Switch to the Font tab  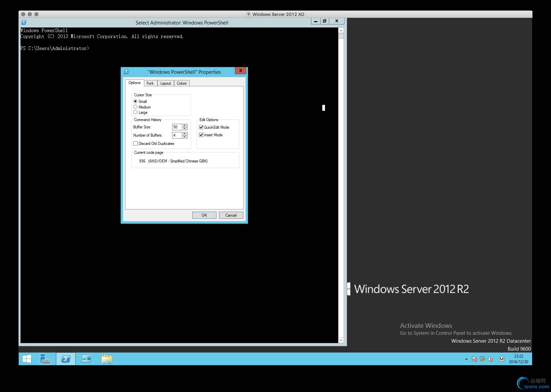tap(150, 83)
